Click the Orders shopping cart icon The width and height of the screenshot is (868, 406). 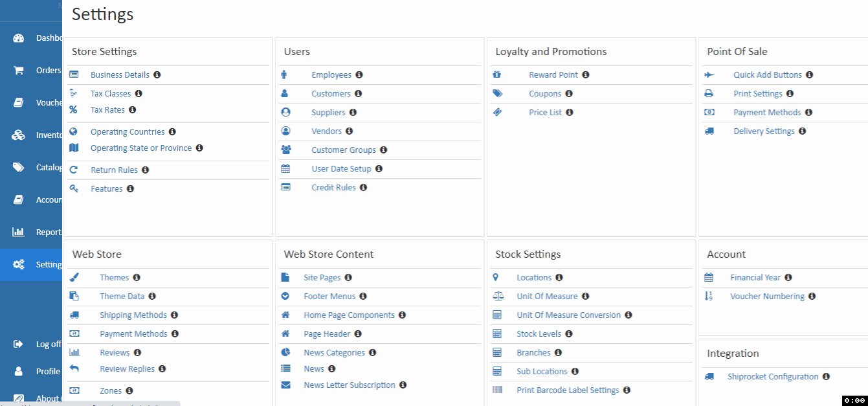[19, 71]
